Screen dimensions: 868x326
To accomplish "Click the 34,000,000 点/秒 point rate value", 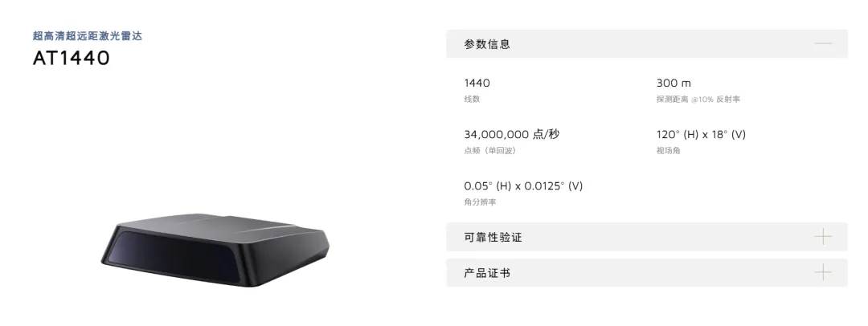I will point(511,135).
